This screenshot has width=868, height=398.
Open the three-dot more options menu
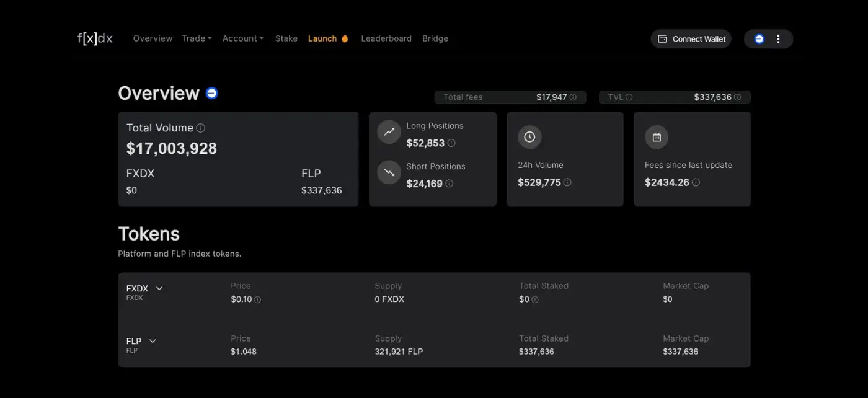[x=778, y=39]
